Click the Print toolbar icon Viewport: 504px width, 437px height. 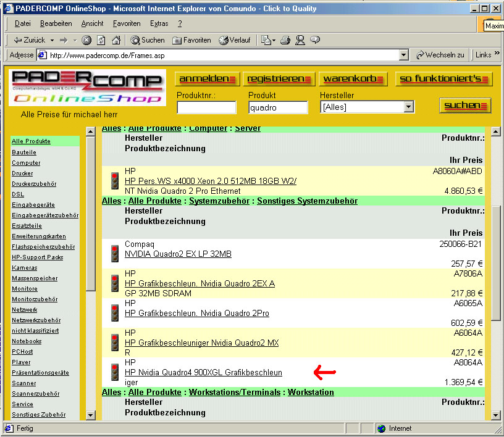pyautogui.click(x=285, y=40)
